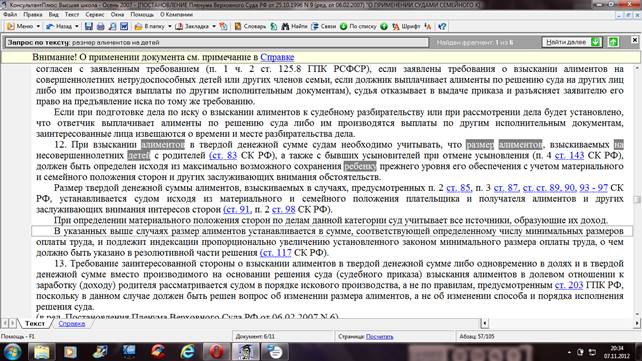This screenshot has width=642, height=361.
Task: Open link ст. 143 СК РФ
Action: (x=569, y=156)
